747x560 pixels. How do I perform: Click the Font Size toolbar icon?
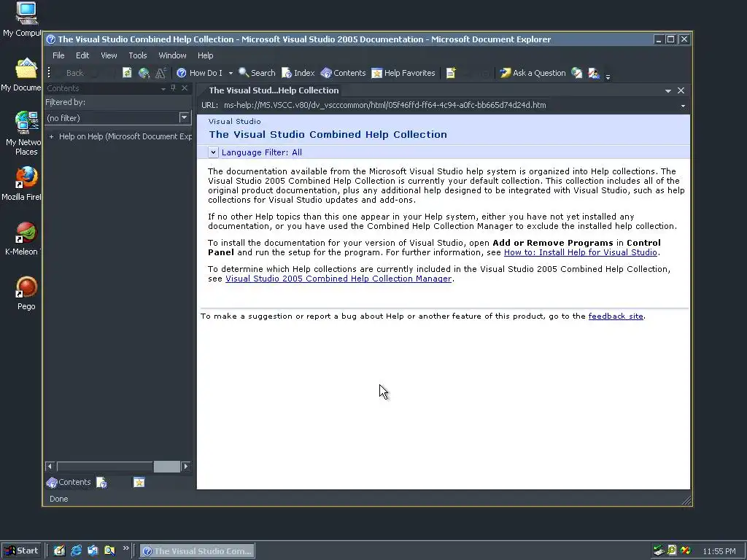pos(160,73)
